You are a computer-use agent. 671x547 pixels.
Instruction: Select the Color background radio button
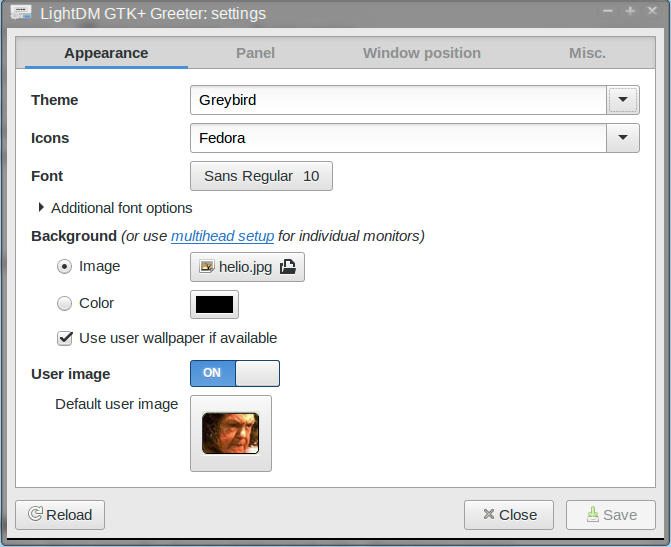(x=65, y=303)
